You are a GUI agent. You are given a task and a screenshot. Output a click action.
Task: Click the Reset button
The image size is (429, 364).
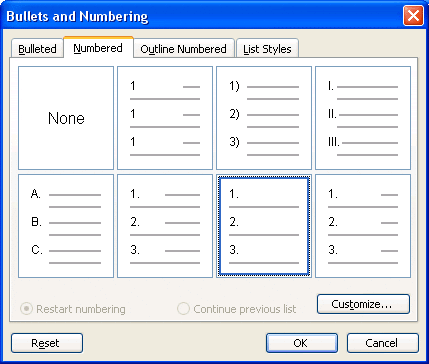[x=47, y=343]
